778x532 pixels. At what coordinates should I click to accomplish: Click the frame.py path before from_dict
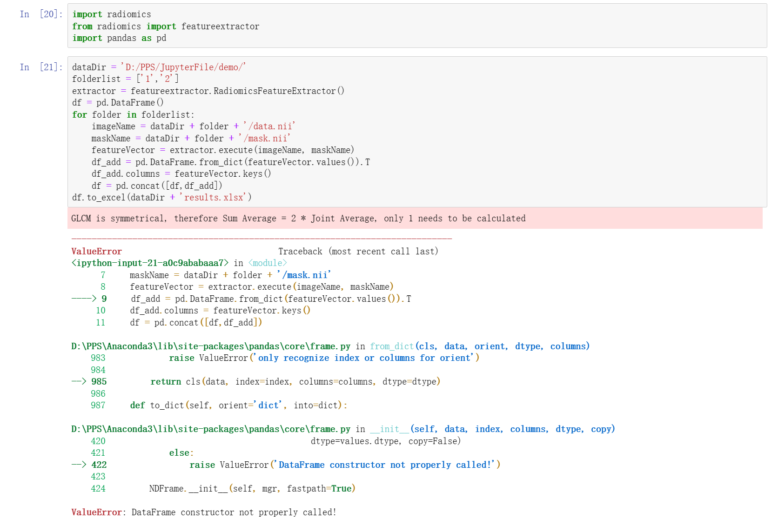pyautogui.click(x=210, y=346)
